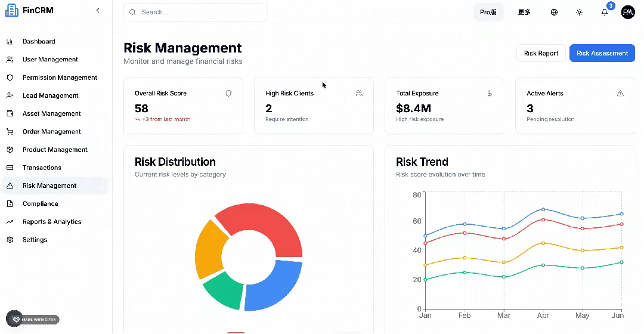Click the Pro版 button
Screen dimensions: 644x334
(488, 13)
